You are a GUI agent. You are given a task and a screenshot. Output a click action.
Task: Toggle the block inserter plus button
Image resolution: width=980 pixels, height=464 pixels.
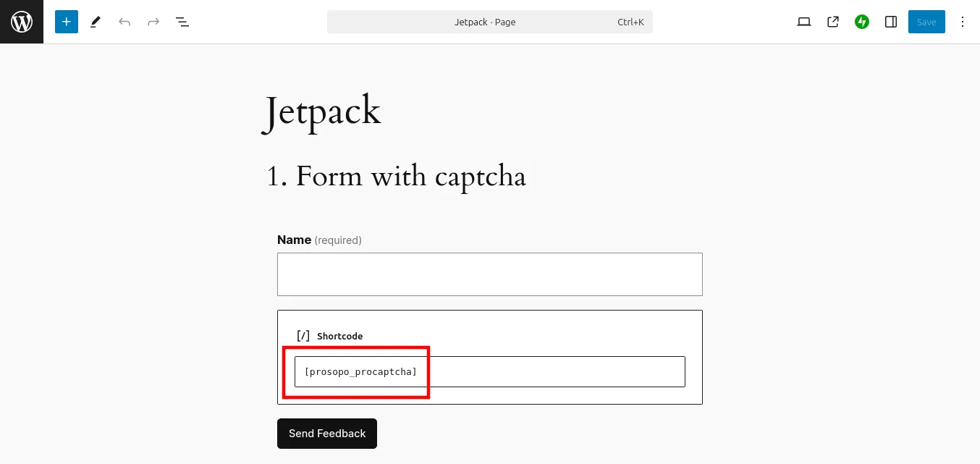click(67, 22)
